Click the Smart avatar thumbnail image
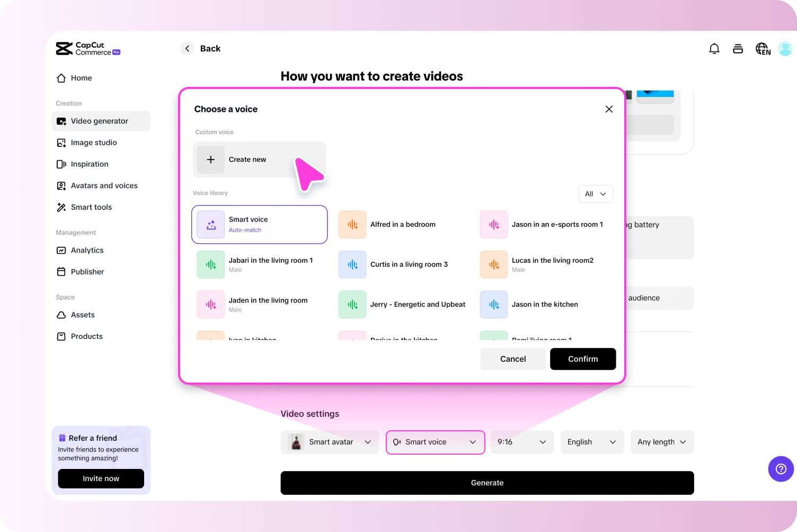 pyautogui.click(x=296, y=442)
